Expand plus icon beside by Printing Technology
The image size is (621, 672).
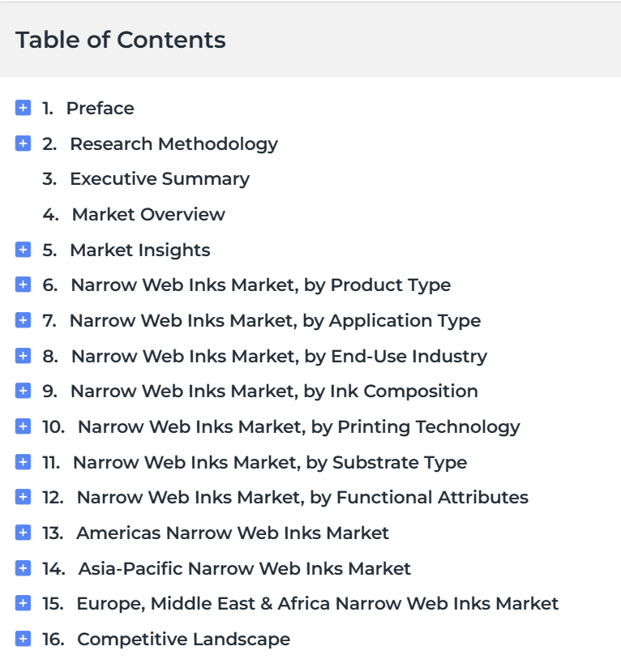(23, 426)
